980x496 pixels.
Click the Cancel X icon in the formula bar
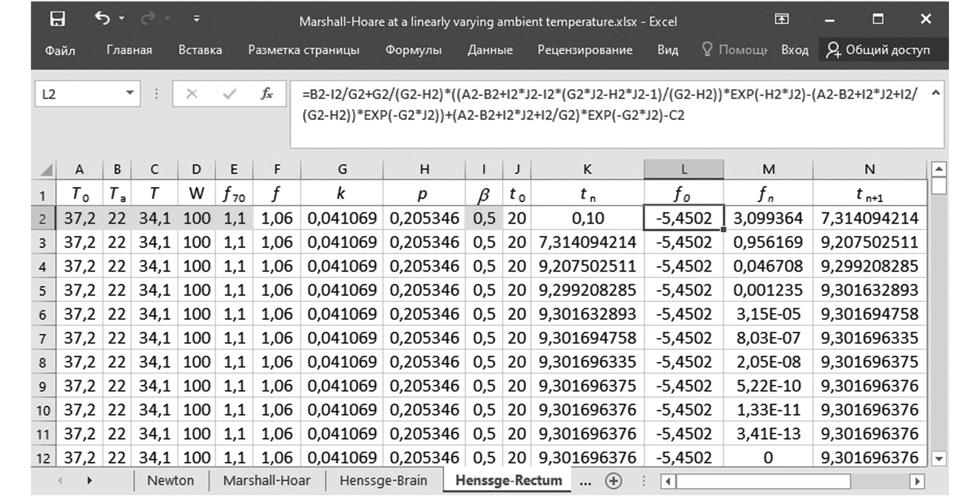click(192, 94)
